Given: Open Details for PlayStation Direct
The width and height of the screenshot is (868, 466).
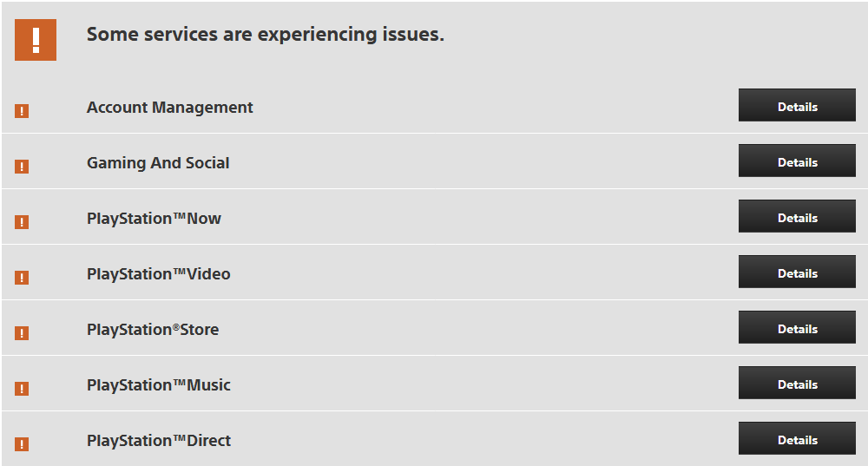Looking at the screenshot, I should 797,439.
